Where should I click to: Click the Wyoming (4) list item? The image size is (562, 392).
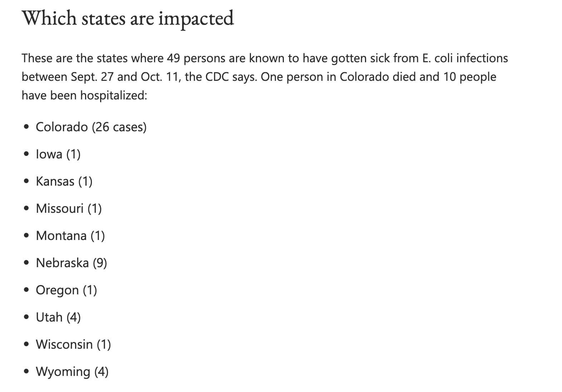[x=72, y=372]
